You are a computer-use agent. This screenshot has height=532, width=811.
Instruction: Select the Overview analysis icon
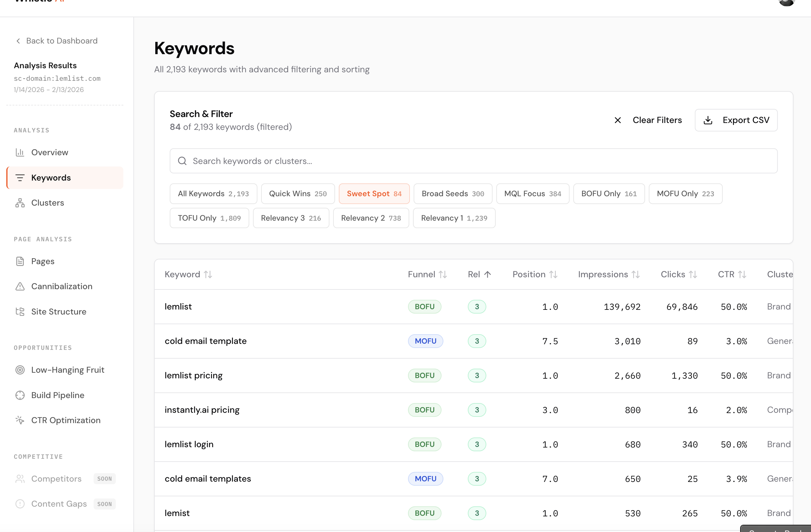coord(20,152)
